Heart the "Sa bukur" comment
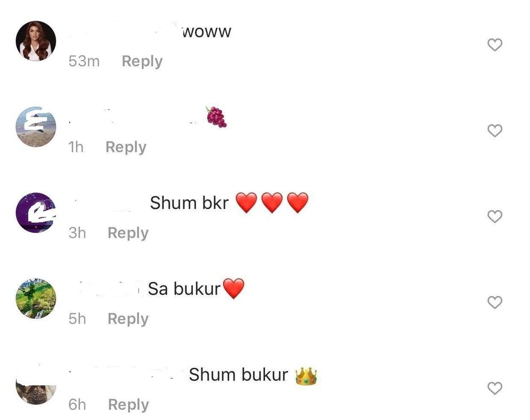Viewport: 530px width, 420px height. (x=495, y=302)
